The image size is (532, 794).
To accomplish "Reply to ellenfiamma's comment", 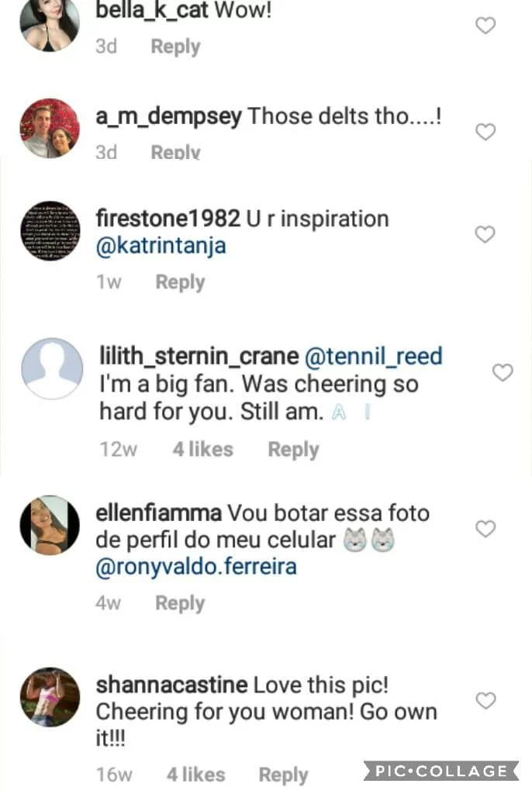I will [x=180, y=603].
